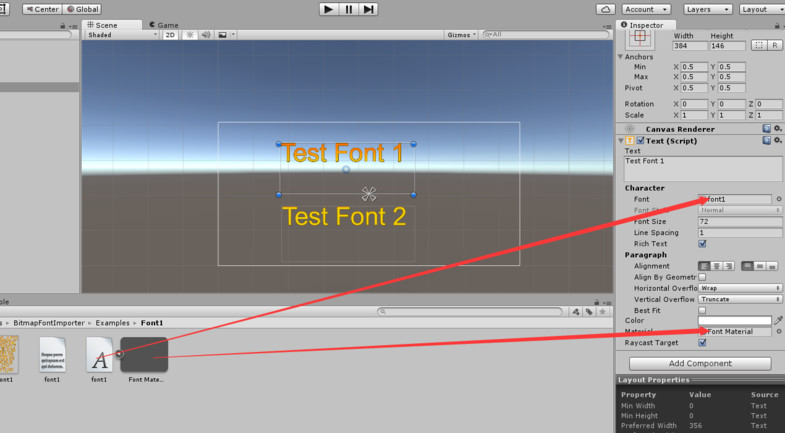Start play mode with the Play button
This screenshot has width=785, height=433.
point(328,9)
